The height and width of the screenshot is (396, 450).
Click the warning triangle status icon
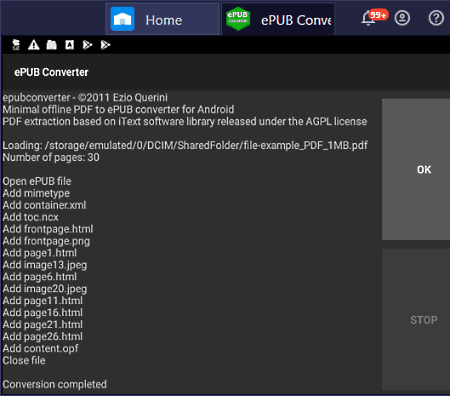pos(34,45)
